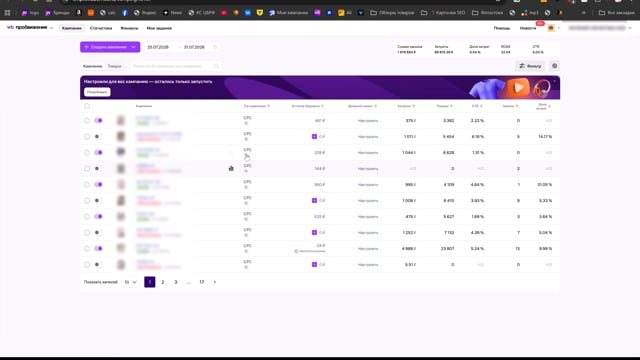Toggle campaign switch in last table row
640x360 pixels.
click(x=97, y=264)
